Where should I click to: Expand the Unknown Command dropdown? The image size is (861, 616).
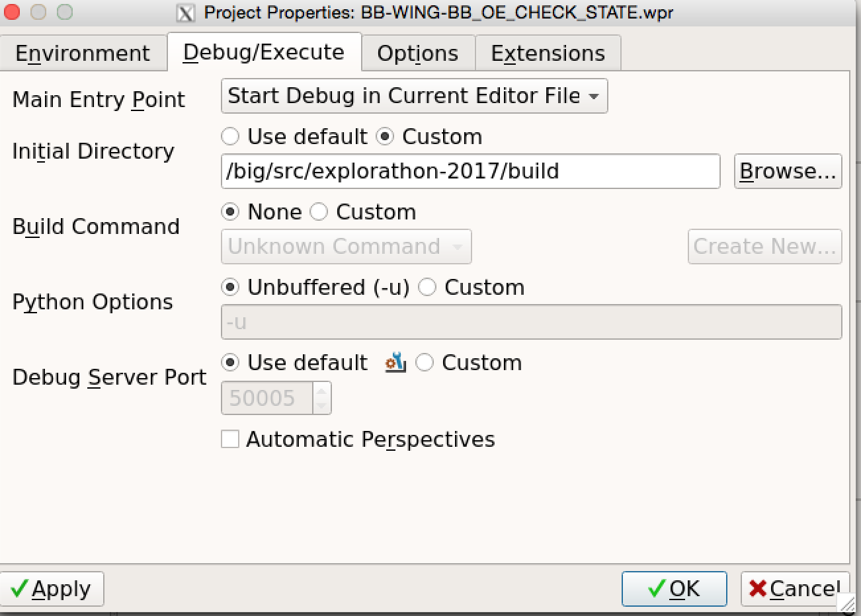pos(346,247)
